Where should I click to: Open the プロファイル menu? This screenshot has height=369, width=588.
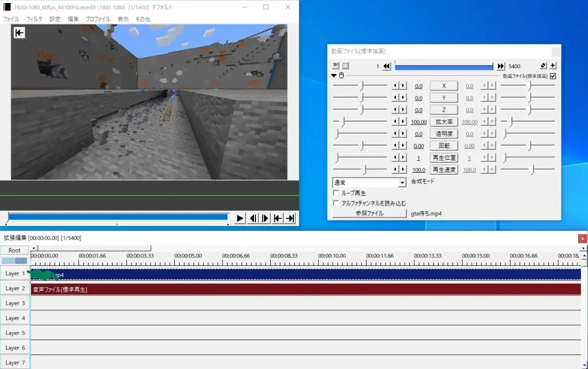click(98, 19)
